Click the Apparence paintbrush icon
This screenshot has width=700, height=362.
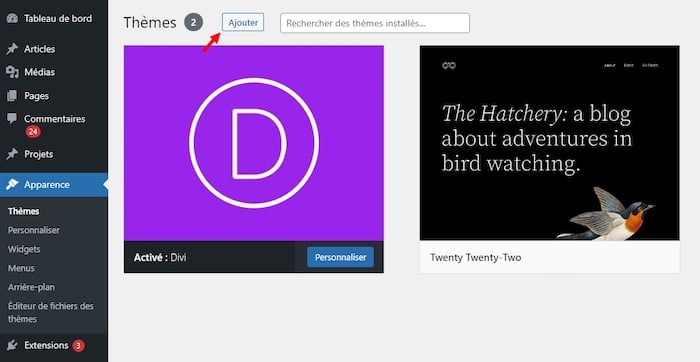pos(12,184)
